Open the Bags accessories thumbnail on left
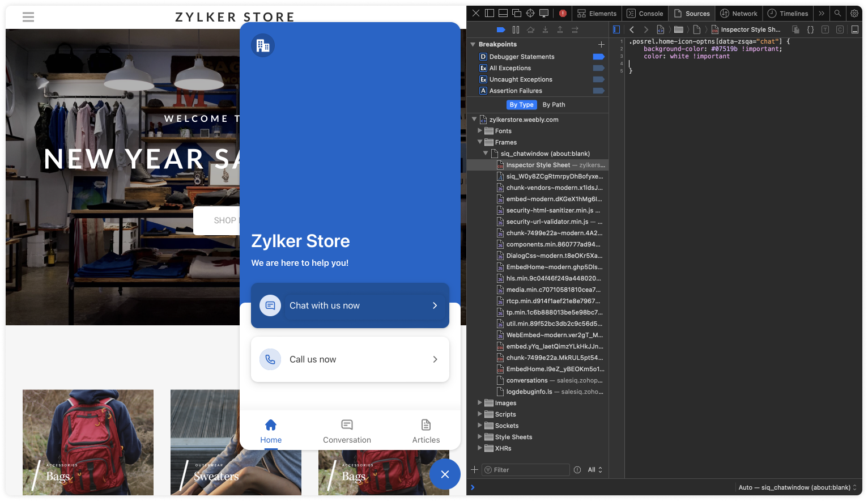 point(88,442)
